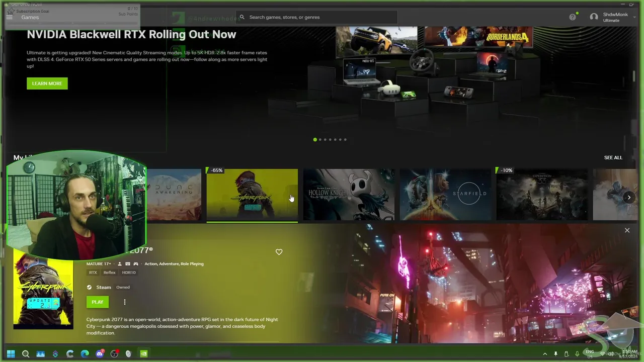Add Cyberpunk 2077 to favorites with the heart

click(279, 252)
